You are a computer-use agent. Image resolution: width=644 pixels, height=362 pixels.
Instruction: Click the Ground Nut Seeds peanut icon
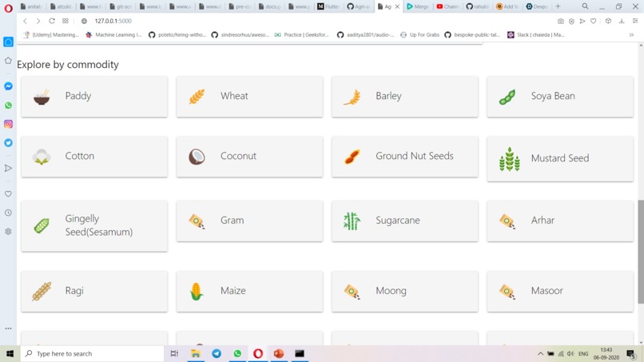click(x=352, y=157)
